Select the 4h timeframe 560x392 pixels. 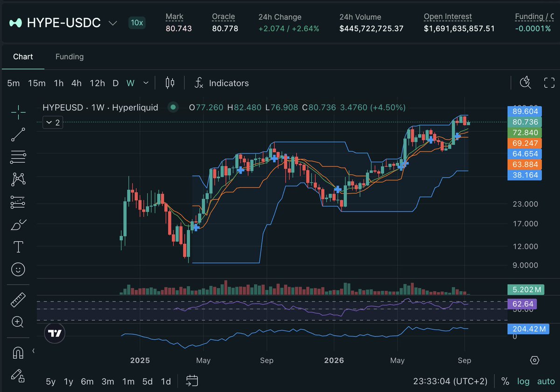(x=77, y=83)
